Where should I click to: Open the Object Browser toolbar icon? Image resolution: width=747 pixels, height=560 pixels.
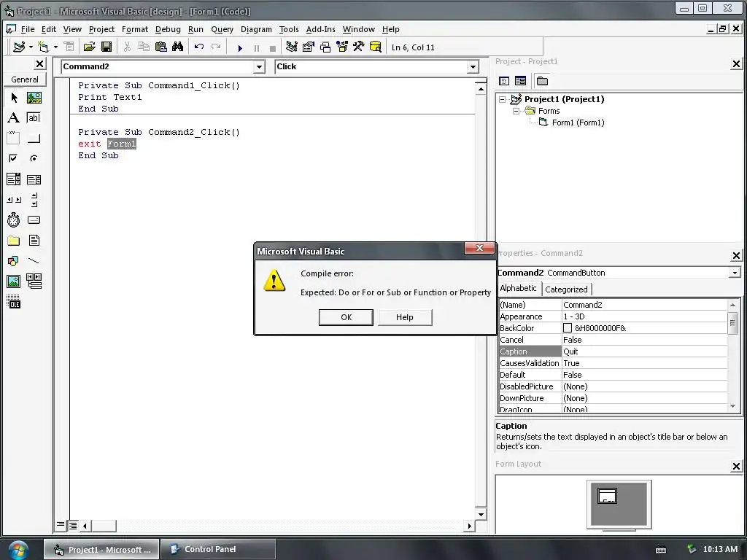(x=342, y=47)
